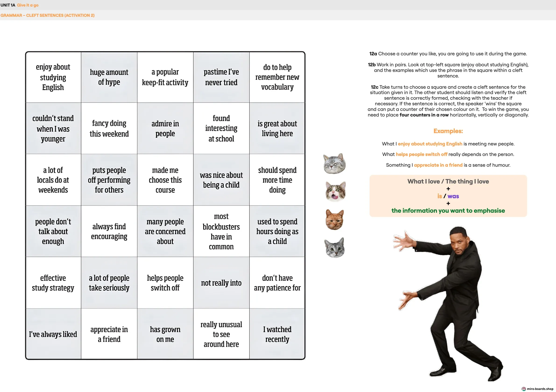Select the 'Examples:' orange heading

[448, 131]
